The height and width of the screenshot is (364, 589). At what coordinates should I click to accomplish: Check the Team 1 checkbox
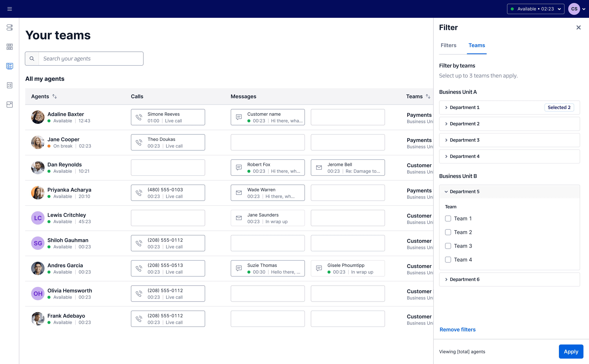448,219
